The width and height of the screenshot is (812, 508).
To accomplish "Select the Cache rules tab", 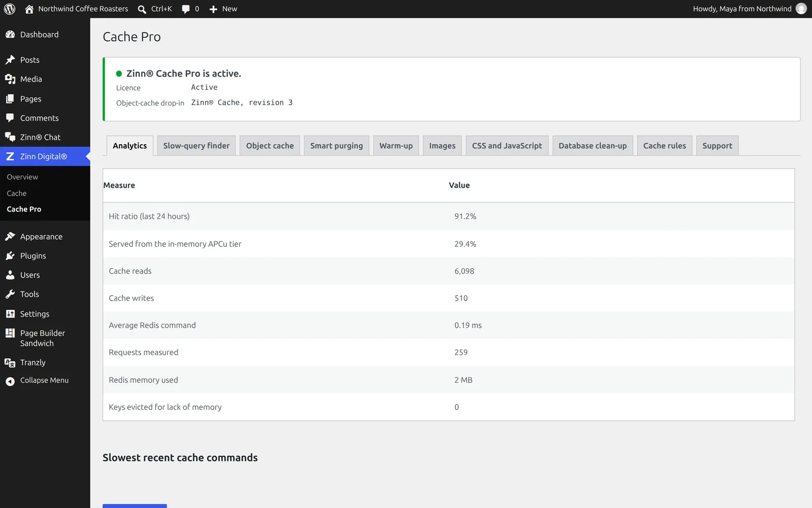I will (664, 146).
